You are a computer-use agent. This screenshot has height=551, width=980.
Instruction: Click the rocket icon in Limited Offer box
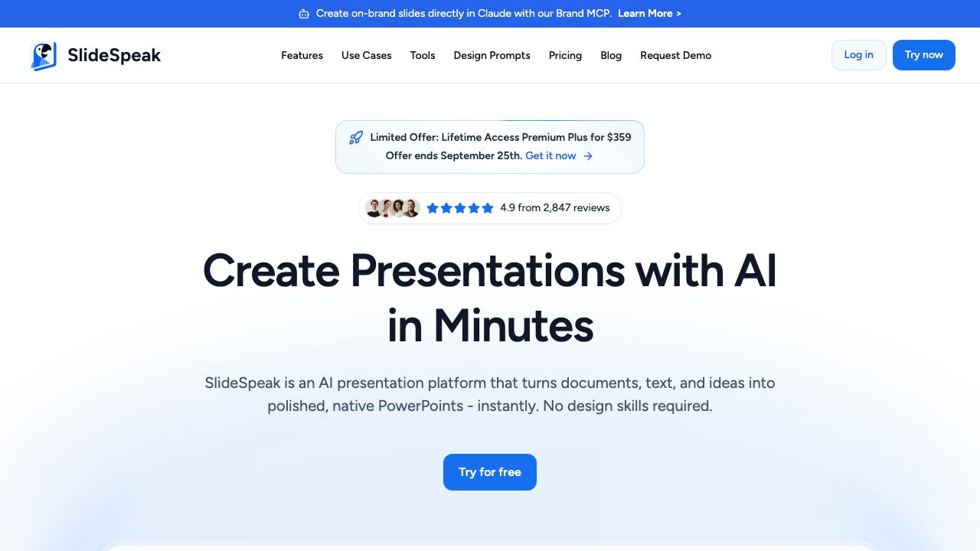356,138
